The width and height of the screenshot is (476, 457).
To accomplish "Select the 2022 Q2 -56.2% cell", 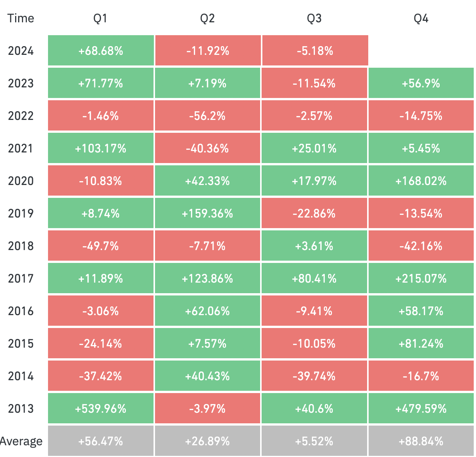I will point(208,116).
